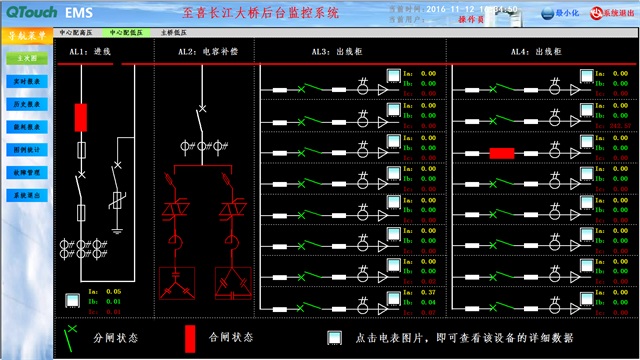This screenshot has width=640, height=360.
Task: Open 能耗报表 from navigation menu
Action: point(27,127)
